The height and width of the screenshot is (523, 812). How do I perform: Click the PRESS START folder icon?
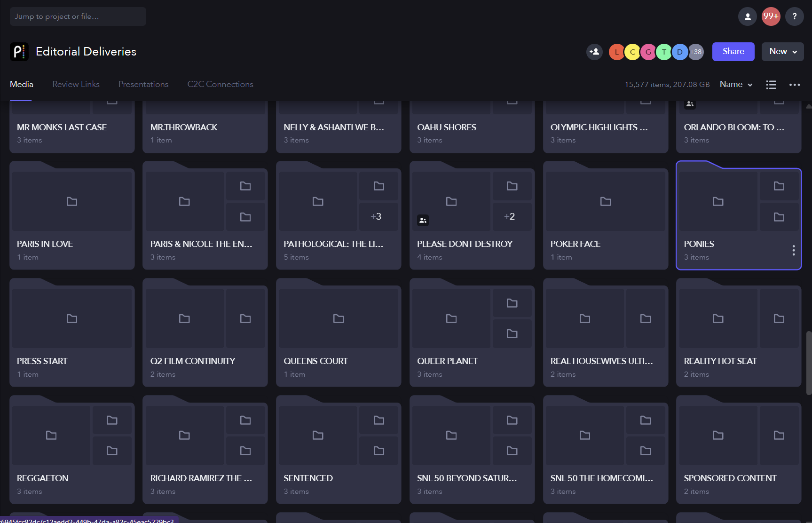[x=72, y=319]
